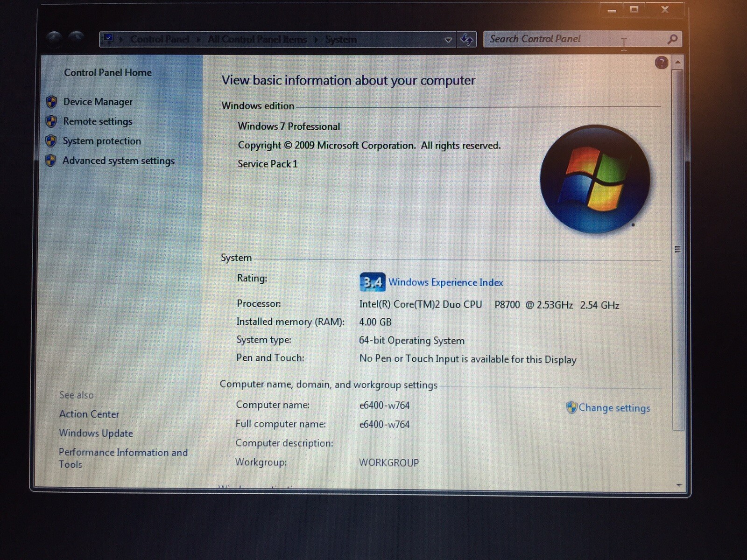Open Control Panel Home
This screenshot has width=747, height=560.
tap(108, 72)
